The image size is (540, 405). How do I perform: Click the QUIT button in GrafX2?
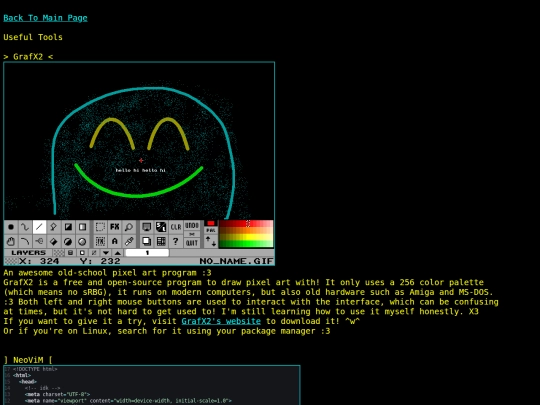(x=192, y=243)
